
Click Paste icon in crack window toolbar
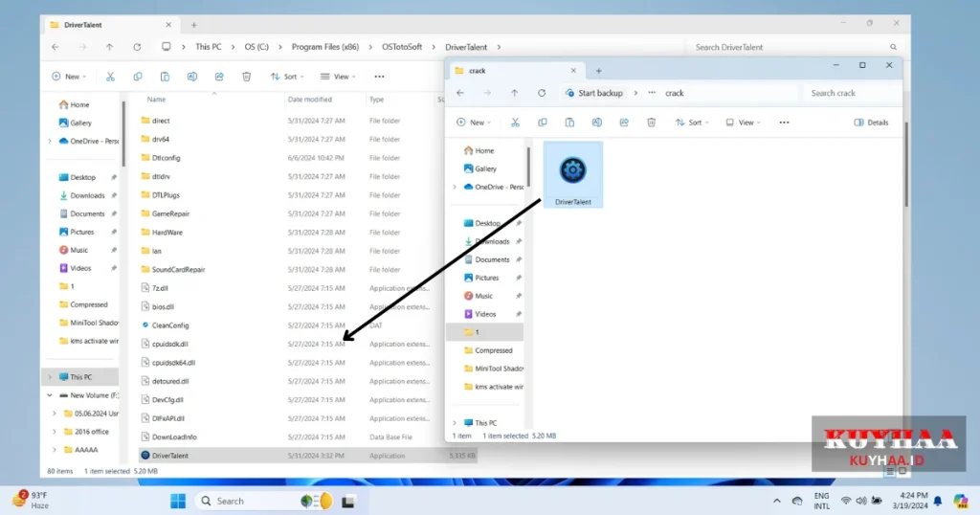click(569, 123)
